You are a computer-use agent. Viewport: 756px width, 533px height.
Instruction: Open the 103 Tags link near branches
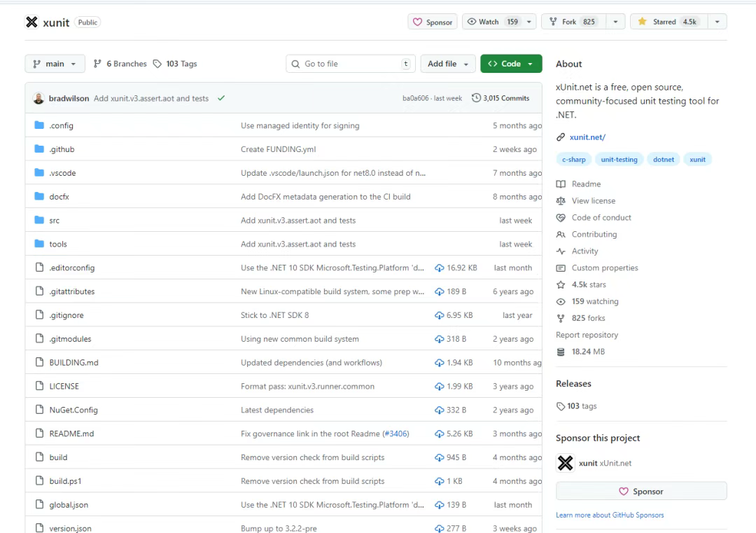(x=176, y=64)
